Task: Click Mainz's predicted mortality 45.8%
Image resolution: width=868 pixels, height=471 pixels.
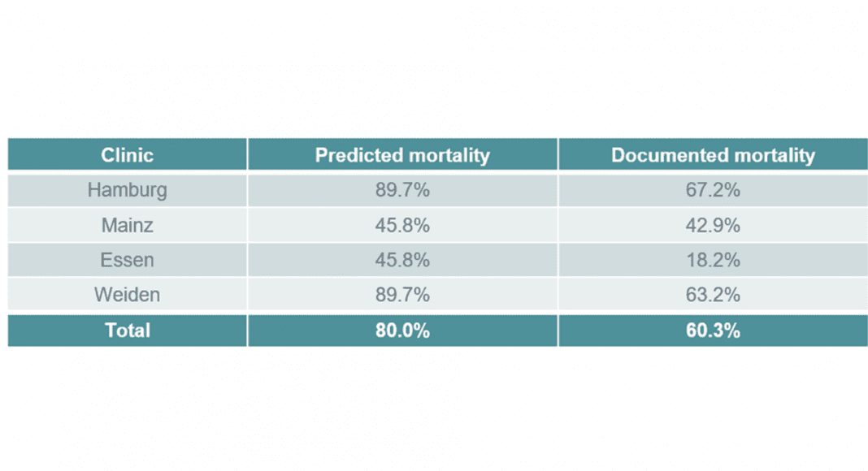Action: tap(402, 225)
